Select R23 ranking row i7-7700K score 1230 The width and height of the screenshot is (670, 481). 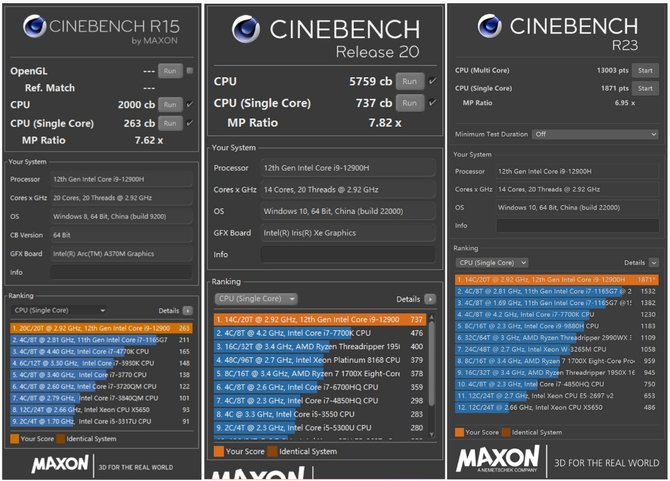click(x=557, y=314)
